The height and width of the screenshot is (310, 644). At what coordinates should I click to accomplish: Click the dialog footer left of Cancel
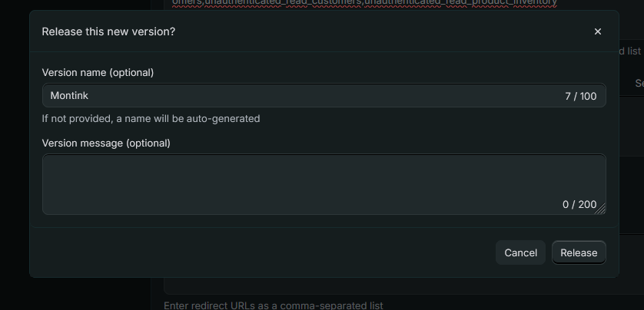coord(261,252)
